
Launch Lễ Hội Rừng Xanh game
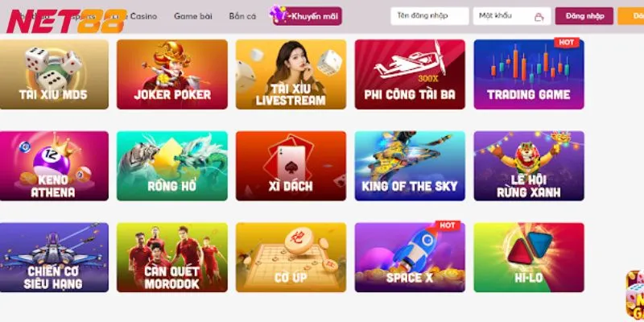pyautogui.click(x=529, y=166)
